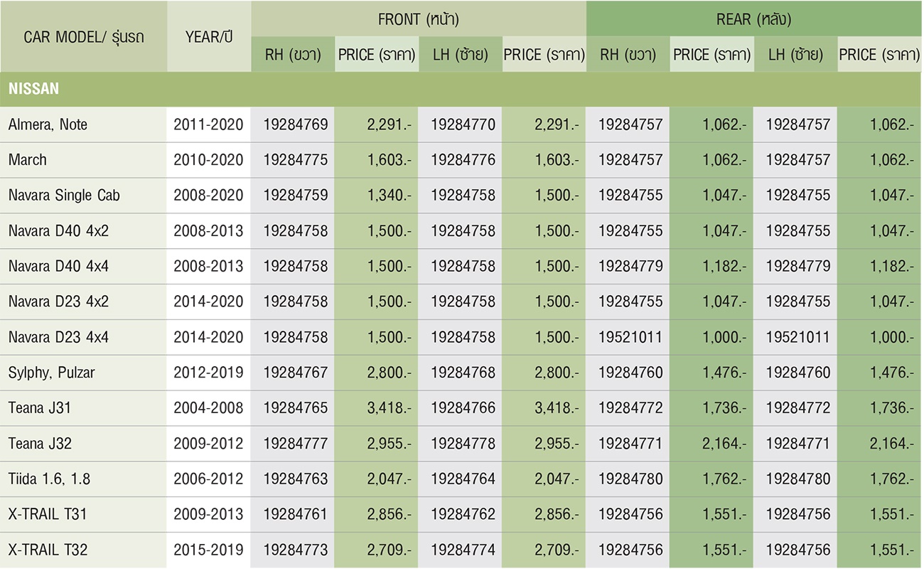Click front LH price 2,955.- for Teana J32
Screen dimensions: 924x571
pos(557,444)
